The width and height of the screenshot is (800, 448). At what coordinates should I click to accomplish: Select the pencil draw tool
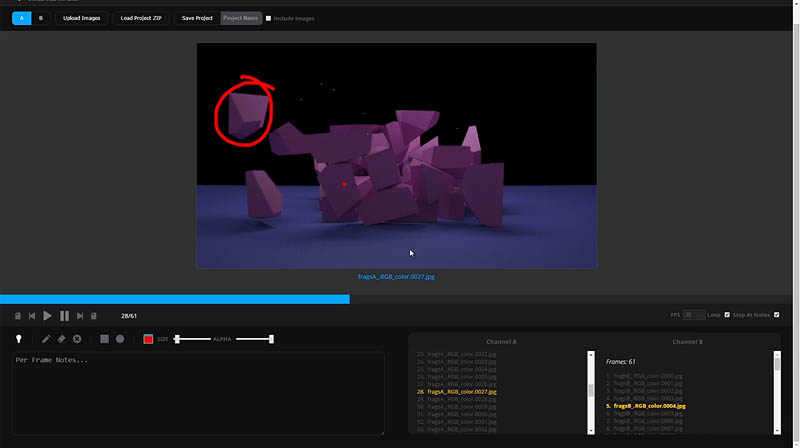coord(46,339)
